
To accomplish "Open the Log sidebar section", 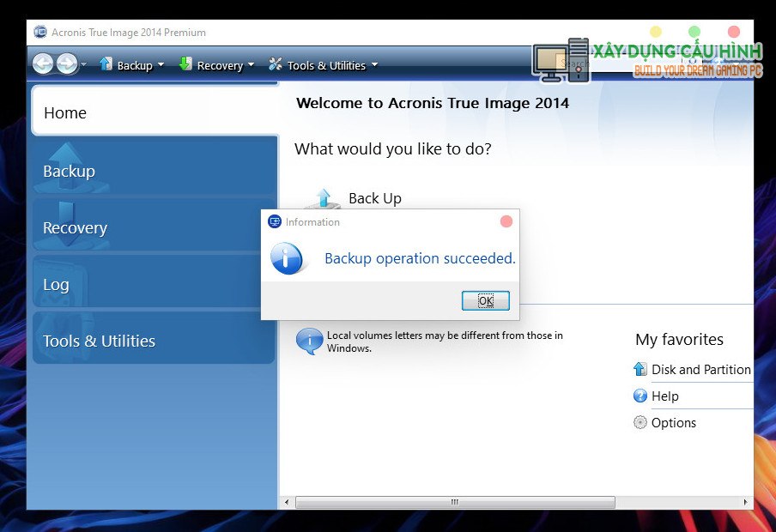I will (155, 284).
